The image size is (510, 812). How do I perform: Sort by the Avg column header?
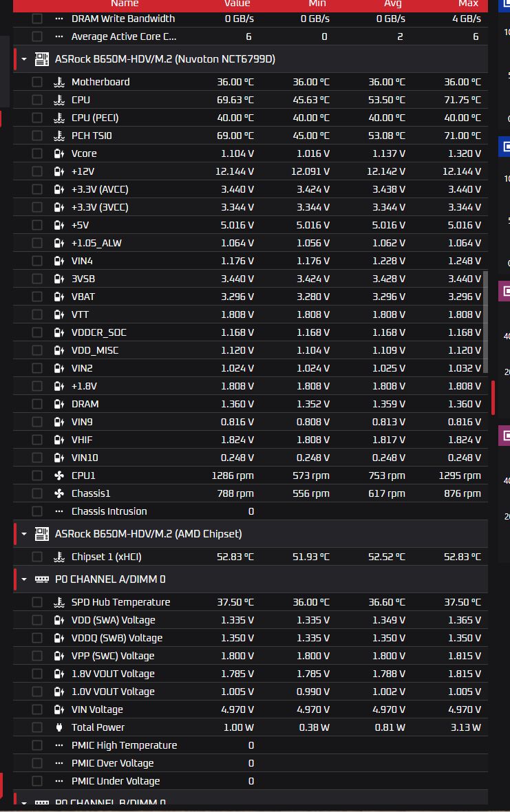coord(393,3)
